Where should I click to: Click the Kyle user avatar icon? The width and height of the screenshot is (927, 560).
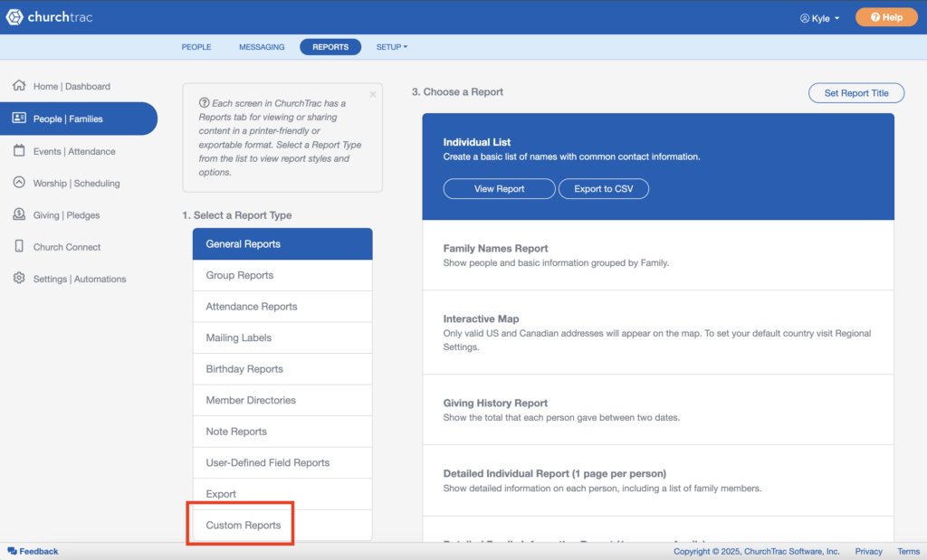(x=805, y=18)
